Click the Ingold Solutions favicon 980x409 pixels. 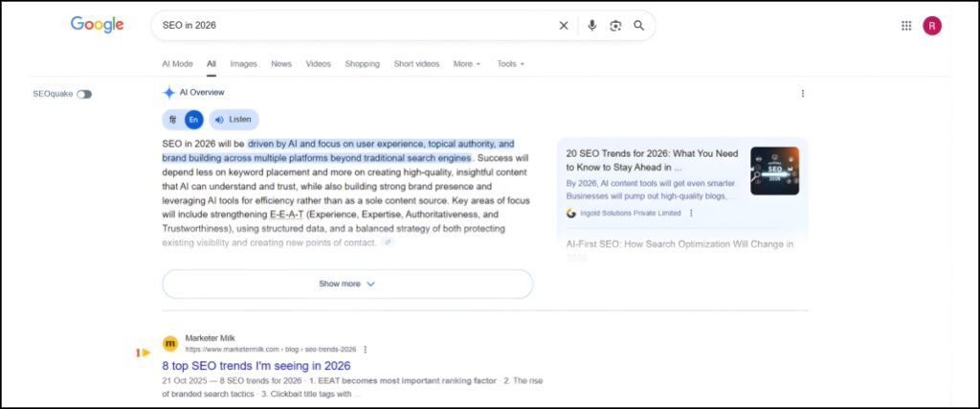click(570, 214)
